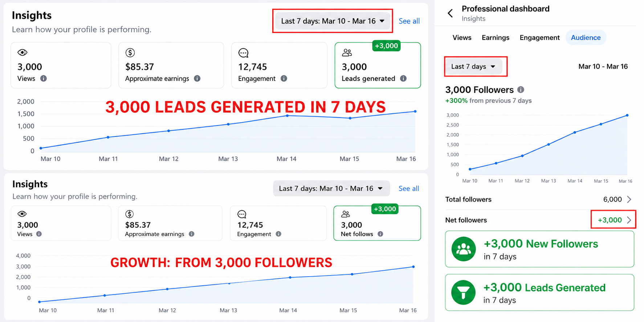The height and width of the screenshot is (322, 644).
Task: Click the green people icon for New Followers
Action: click(x=464, y=249)
